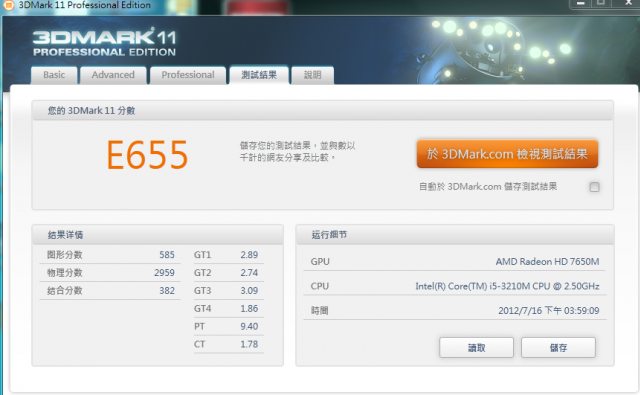Click the GT4 result 1.86

point(249,308)
